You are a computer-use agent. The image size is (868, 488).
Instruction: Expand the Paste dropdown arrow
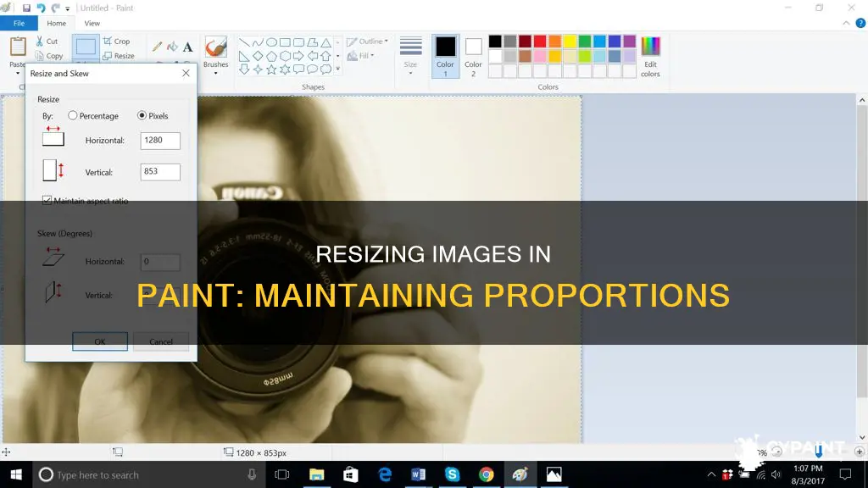(x=18, y=73)
